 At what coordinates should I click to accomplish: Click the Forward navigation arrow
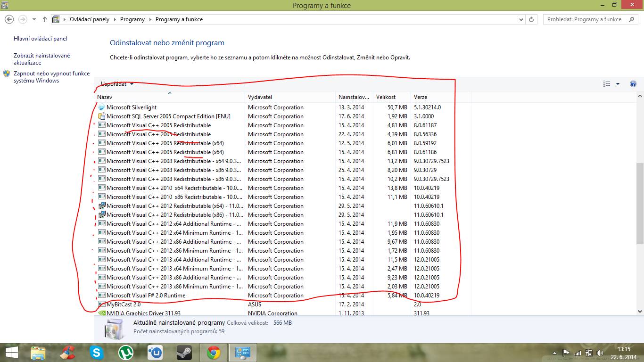point(23,19)
